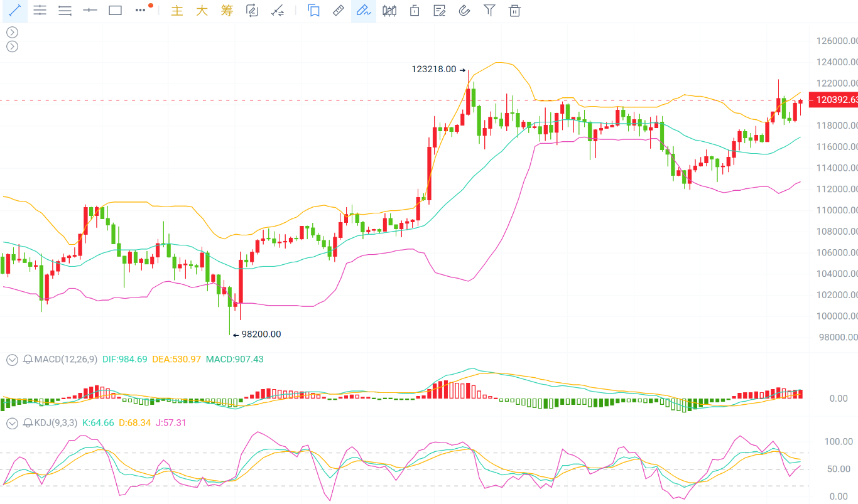Click the 120392.63 current price label
The image size is (858, 504).
pyautogui.click(x=834, y=100)
